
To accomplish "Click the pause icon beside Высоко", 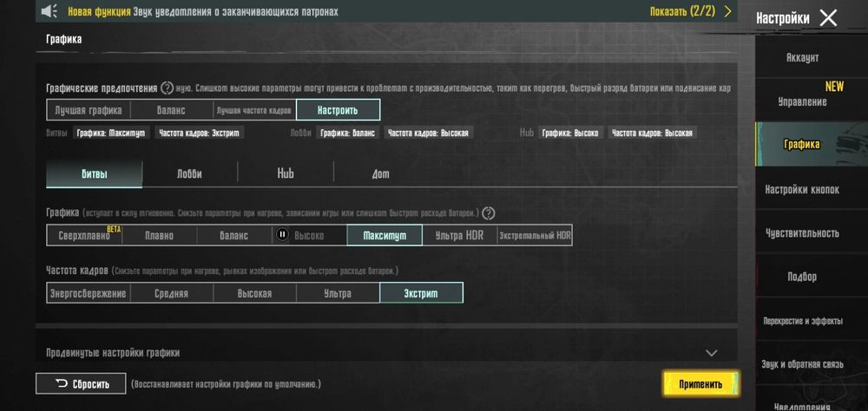I will coord(282,234).
